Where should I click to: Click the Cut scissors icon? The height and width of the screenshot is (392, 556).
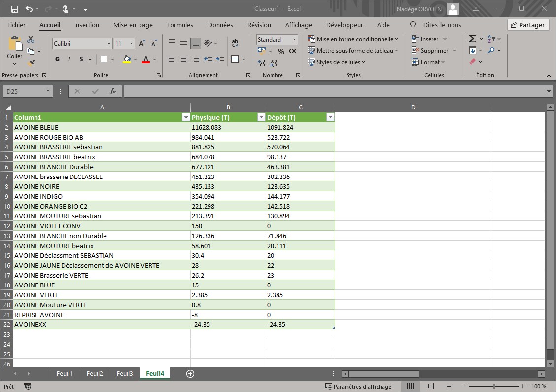click(x=31, y=39)
